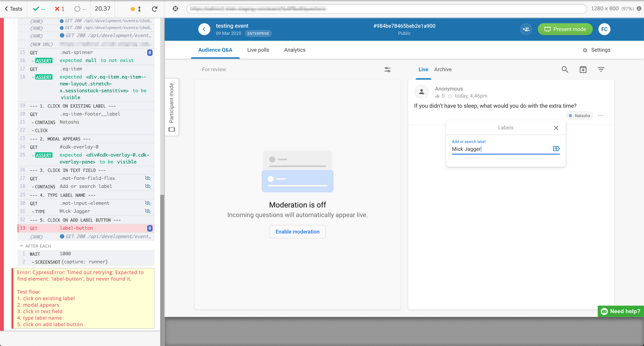
Task: Open the filter questions icon
Action: 601,69
